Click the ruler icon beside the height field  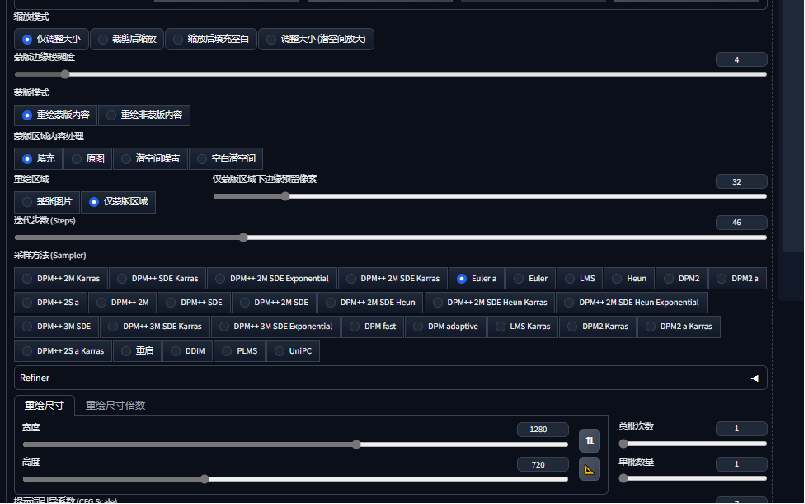pos(589,468)
